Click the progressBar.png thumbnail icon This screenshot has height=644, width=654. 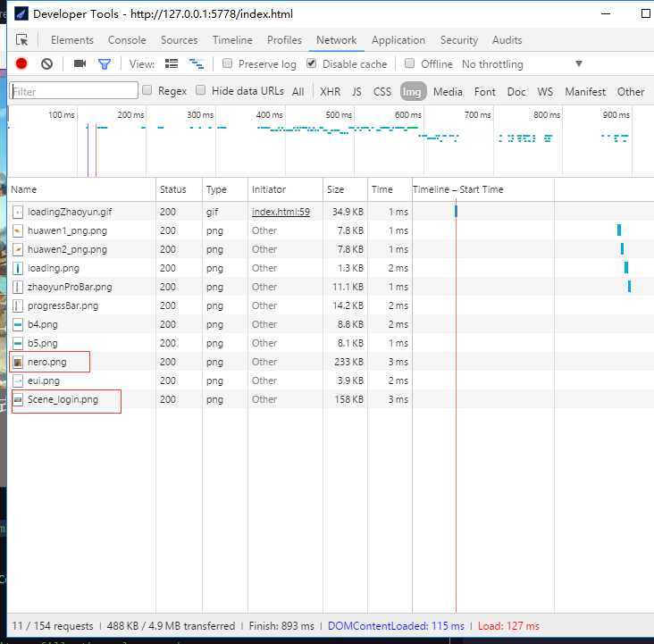point(18,305)
